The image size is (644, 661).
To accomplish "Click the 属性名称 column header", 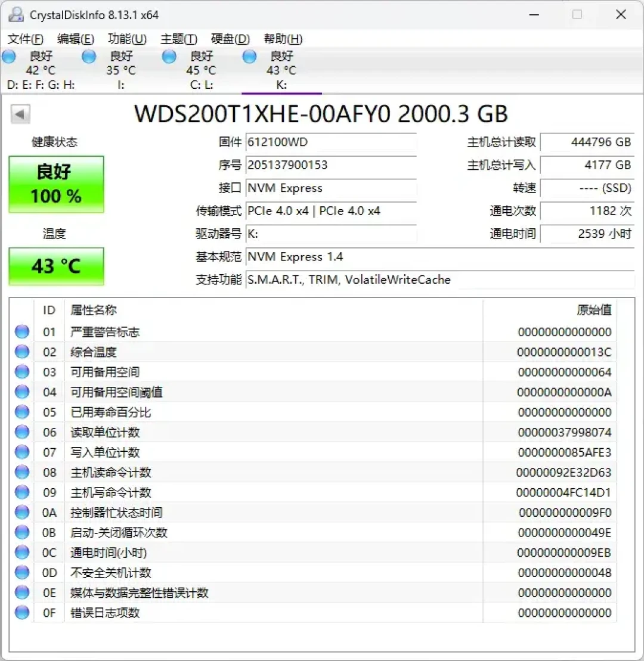I will (x=273, y=311).
